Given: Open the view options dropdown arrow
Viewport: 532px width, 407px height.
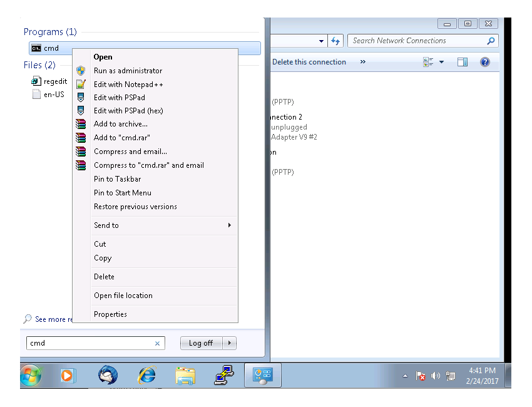Looking at the screenshot, I should click(441, 62).
